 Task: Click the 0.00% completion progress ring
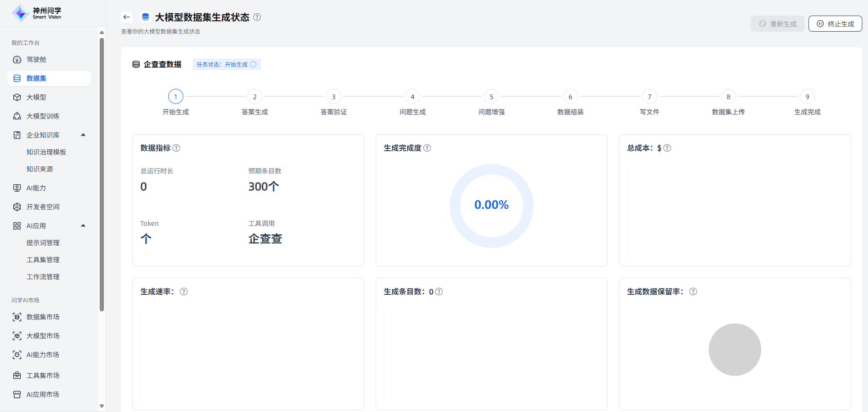491,206
